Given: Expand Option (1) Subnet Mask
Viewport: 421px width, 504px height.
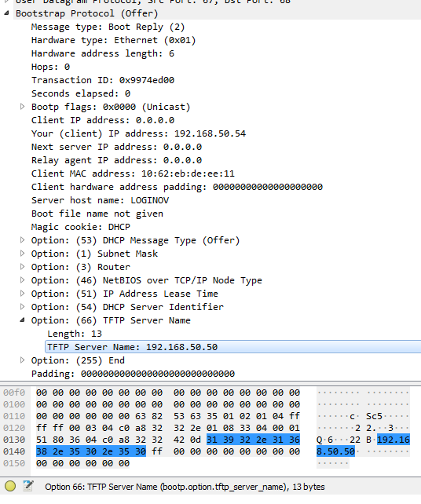Looking at the screenshot, I should click(x=22, y=254).
